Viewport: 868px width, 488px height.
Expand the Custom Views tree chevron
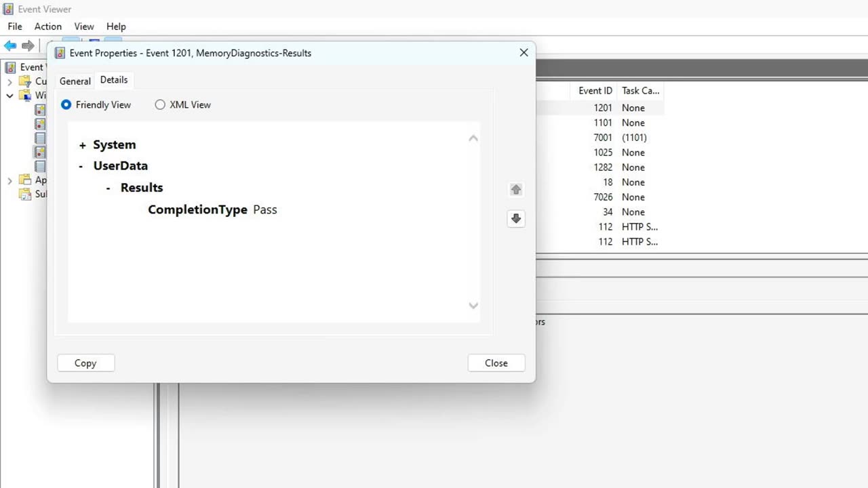point(9,82)
